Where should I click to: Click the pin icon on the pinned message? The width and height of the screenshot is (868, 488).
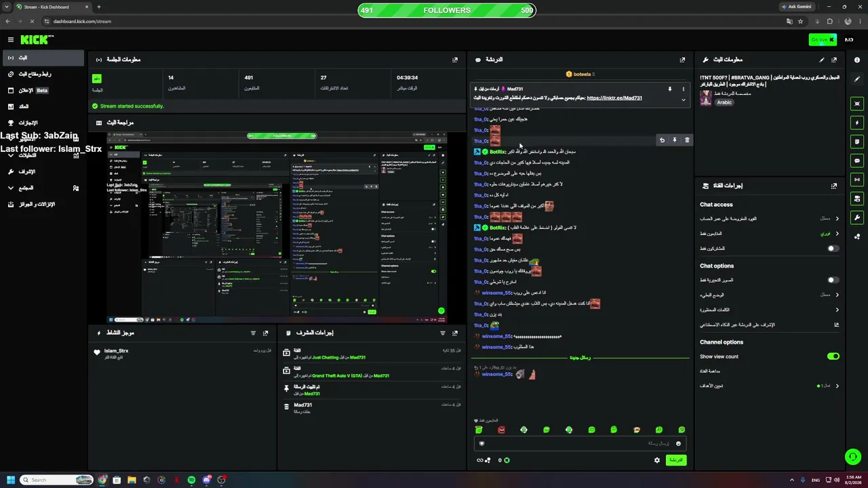[x=669, y=89]
